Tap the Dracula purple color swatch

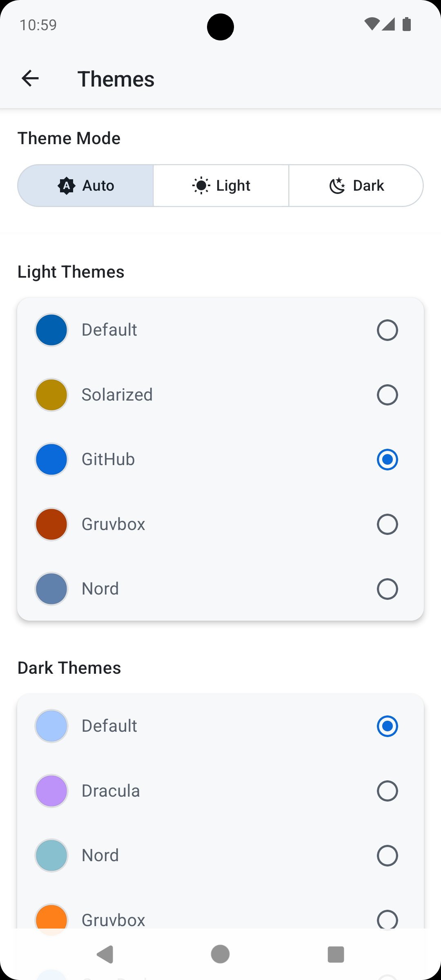(51, 791)
